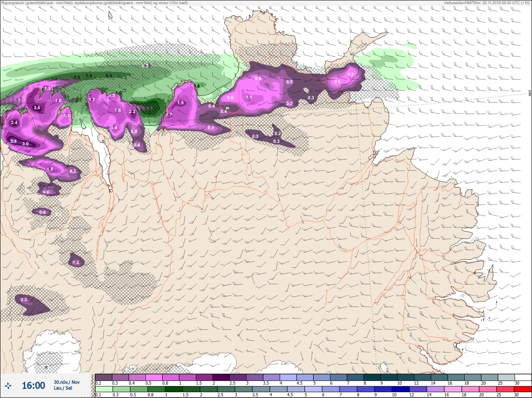Click the 0.8 value marker on northeast peninsula
The width and height of the screenshot is (532, 398).
[350, 74]
